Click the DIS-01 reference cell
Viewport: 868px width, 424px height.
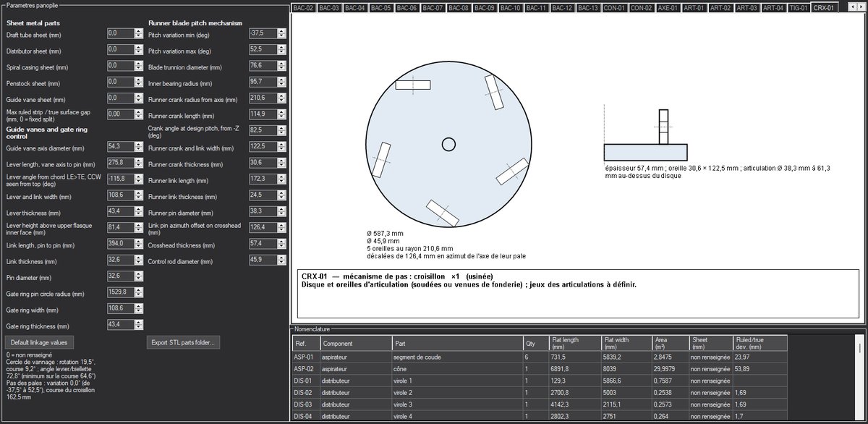[x=306, y=381]
